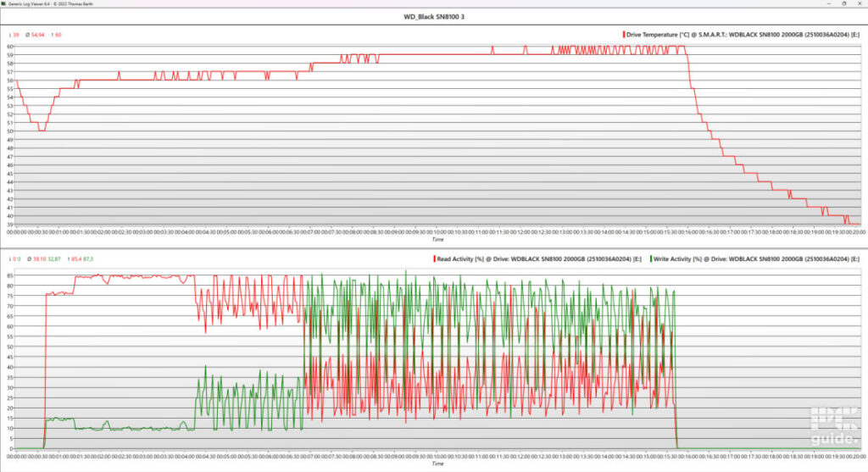Click the Time label under temperature chart
868x472 pixels.
(437, 240)
